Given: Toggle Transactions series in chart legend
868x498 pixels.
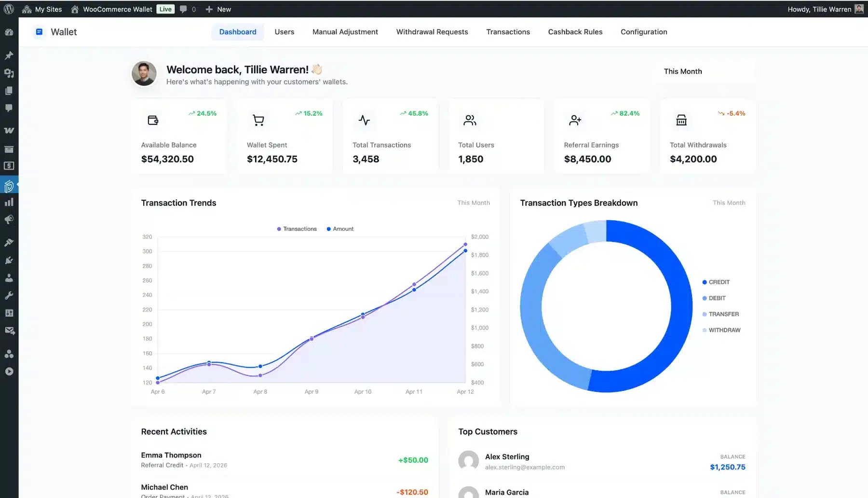Looking at the screenshot, I should [297, 229].
